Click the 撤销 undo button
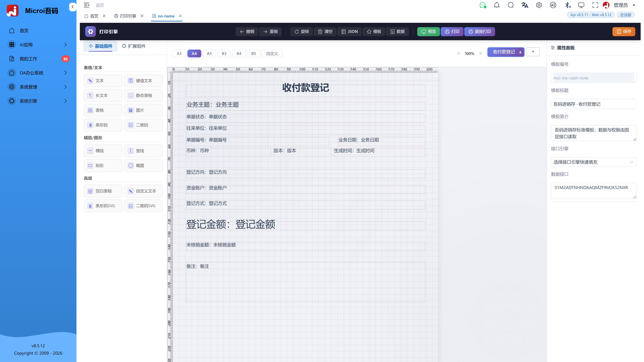Viewport: 644px width, 362px height. [247, 32]
